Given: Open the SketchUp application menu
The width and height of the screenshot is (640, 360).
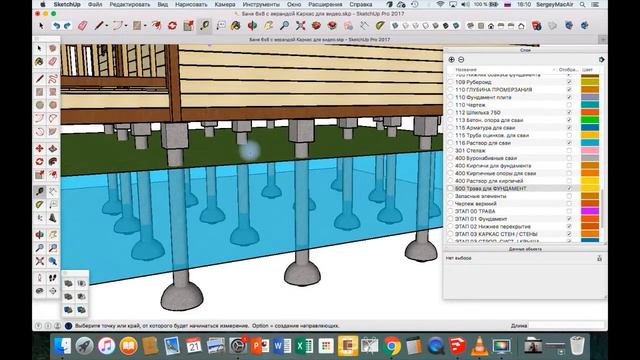Looking at the screenshot, I should [67, 4].
